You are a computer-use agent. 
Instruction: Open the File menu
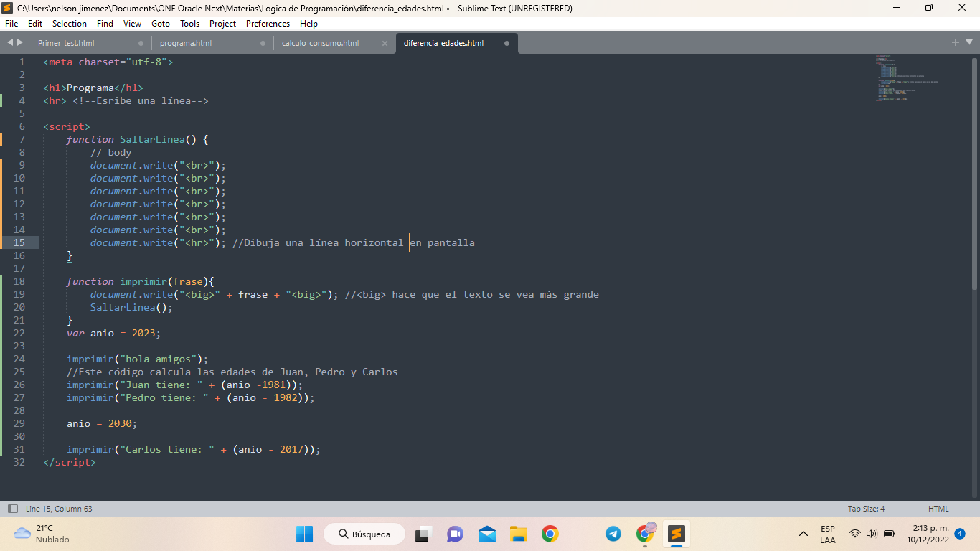click(x=11, y=23)
